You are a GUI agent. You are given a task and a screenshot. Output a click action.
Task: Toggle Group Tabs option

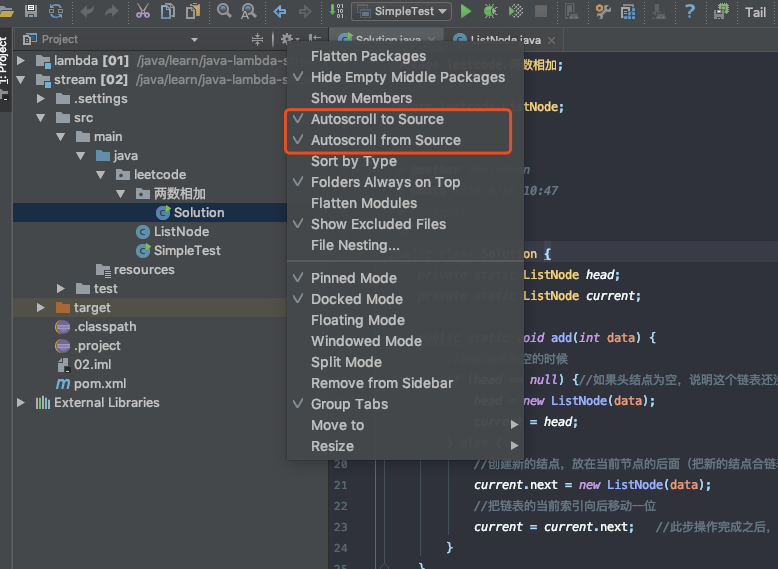coord(405,404)
